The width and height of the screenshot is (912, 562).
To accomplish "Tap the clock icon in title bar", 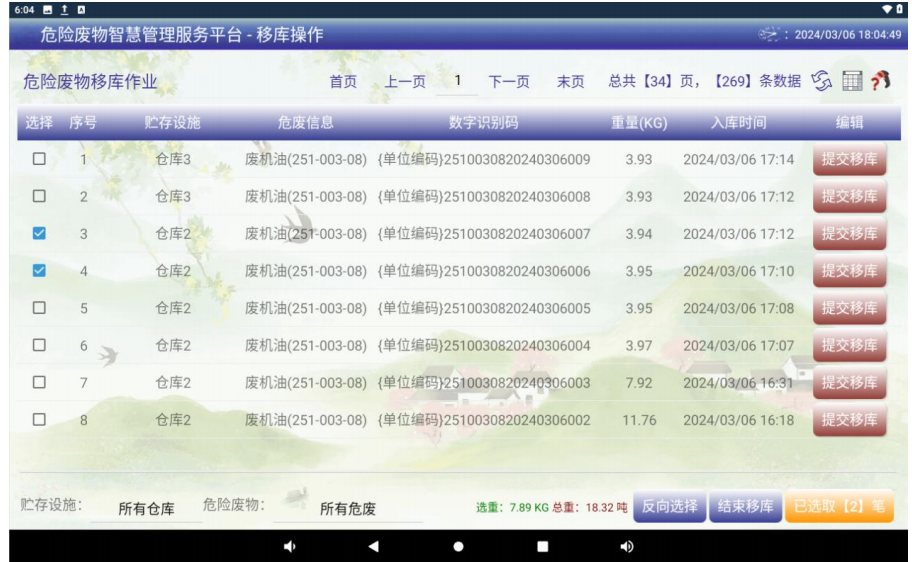I will click(x=769, y=34).
